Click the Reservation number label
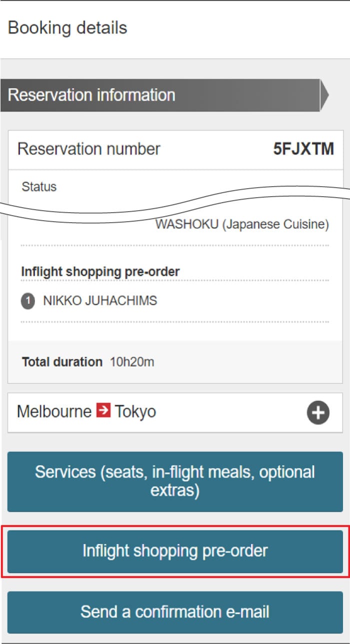The image size is (350, 644). 89,149
